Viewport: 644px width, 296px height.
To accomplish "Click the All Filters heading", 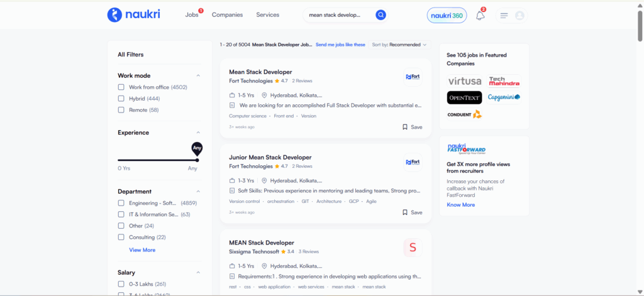I will click(131, 55).
